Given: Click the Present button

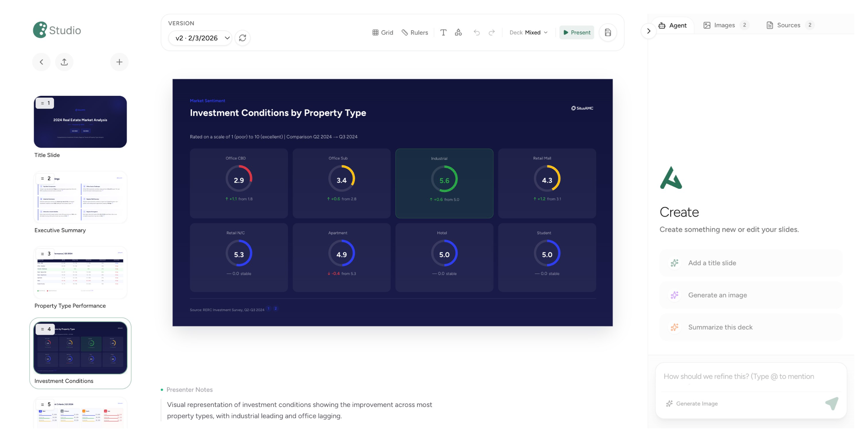Looking at the screenshot, I should point(577,32).
